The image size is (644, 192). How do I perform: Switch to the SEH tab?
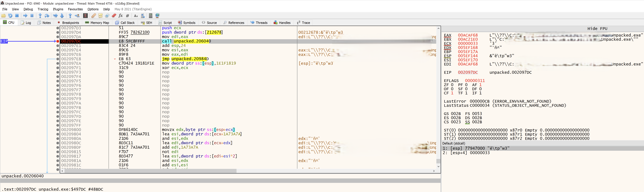tap(146, 23)
